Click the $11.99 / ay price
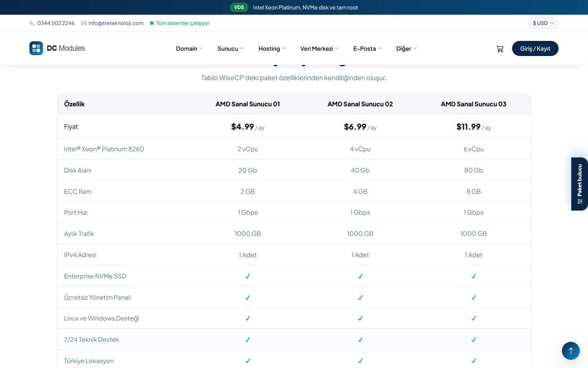Viewport: 588px width, 368px height. click(x=474, y=127)
